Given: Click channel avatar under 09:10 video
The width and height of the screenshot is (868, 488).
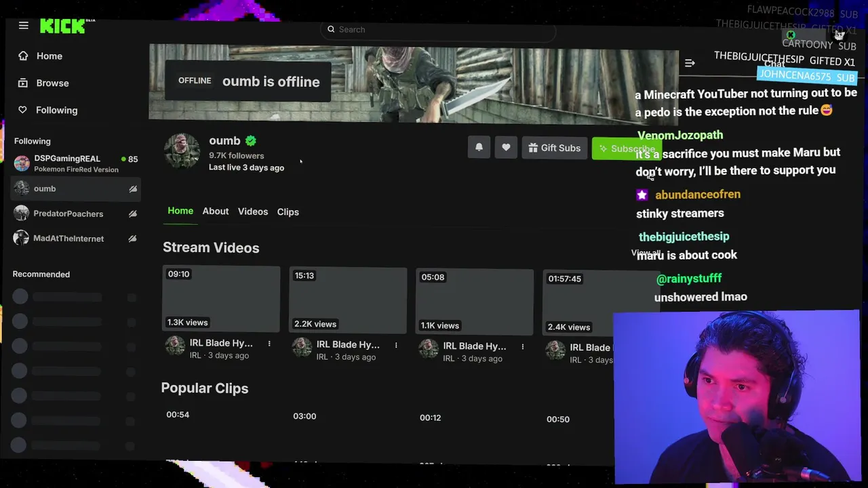Looking at the screenshot, I should pos(175,346).
